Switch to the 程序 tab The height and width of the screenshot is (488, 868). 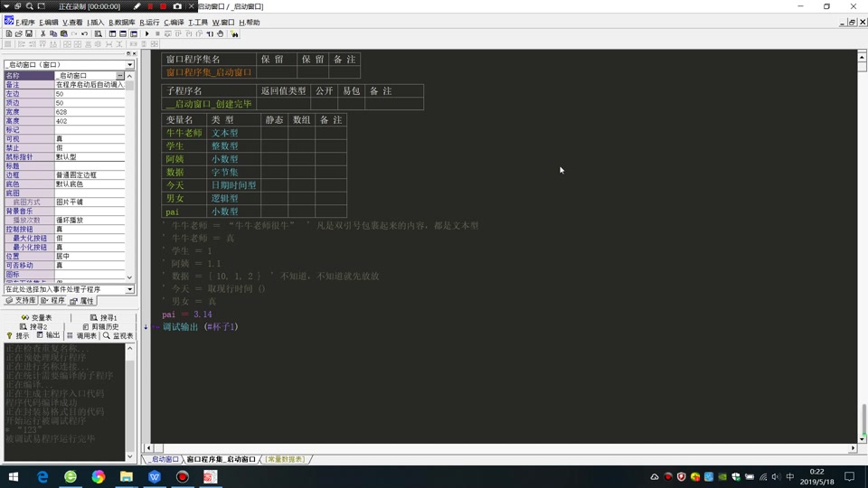(x=52, y=300)
